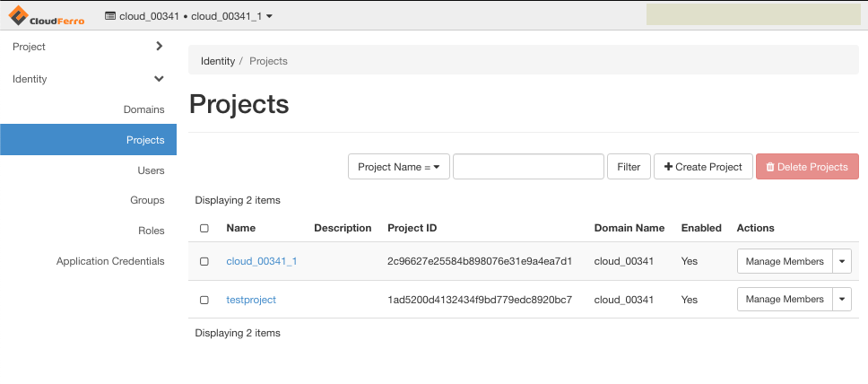The image size is (868, 384).
Task: Open Groups in the sidebar
Action: click(x=147, y=200)
